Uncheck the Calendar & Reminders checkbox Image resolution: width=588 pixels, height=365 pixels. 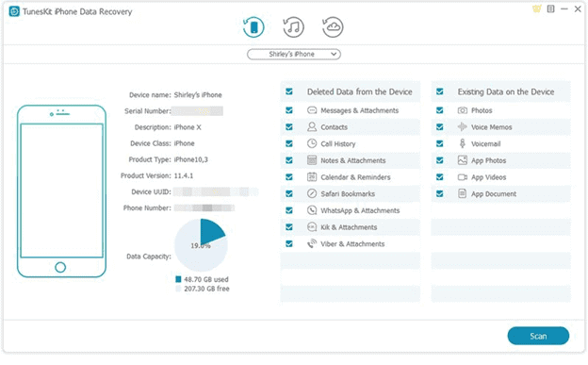tap(289, 177)
